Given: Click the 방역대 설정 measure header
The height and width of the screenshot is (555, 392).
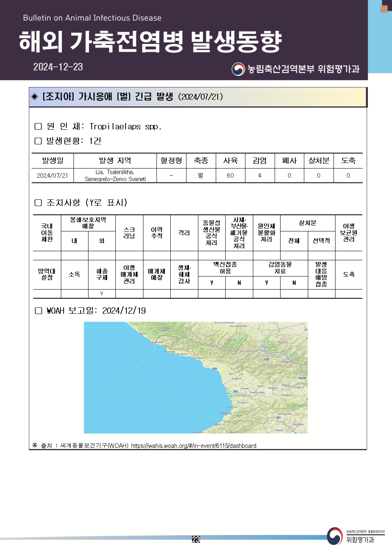Looking at the screenshot, I should tap(47, 274).
